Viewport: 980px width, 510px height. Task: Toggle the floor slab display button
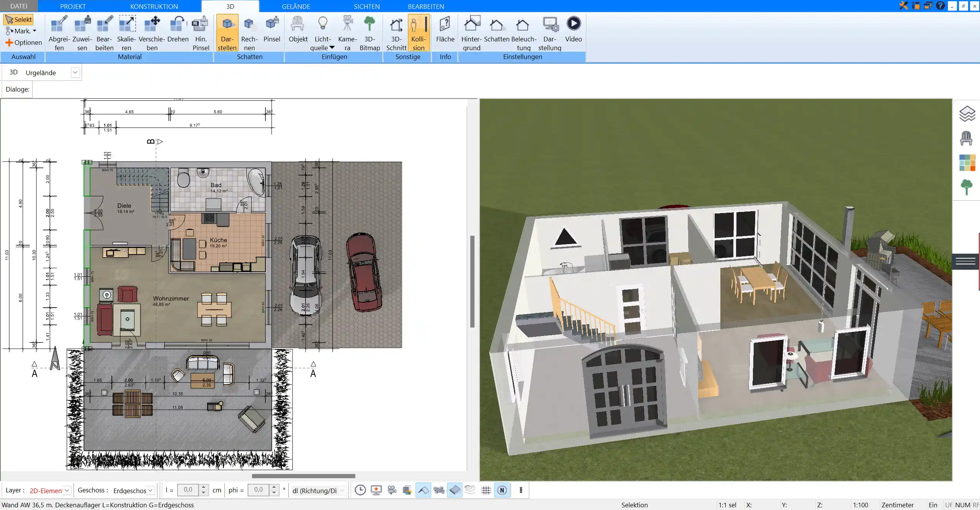tap(455, 490)
